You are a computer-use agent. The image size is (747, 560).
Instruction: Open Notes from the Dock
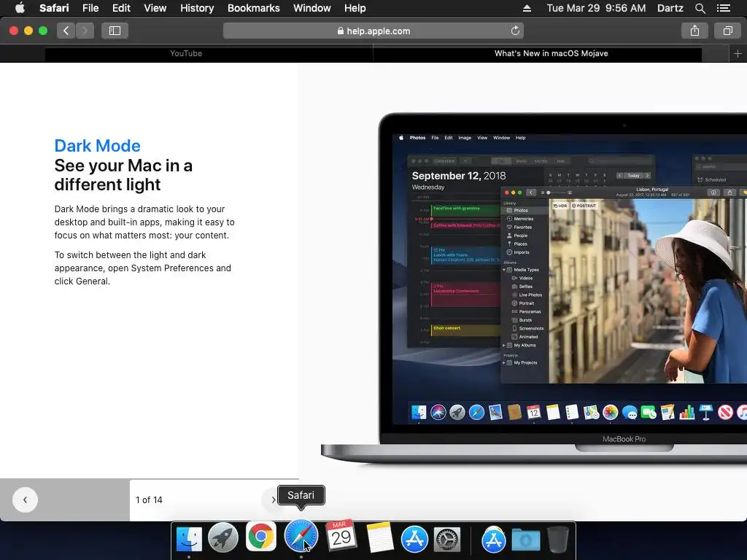coord(379,538)
